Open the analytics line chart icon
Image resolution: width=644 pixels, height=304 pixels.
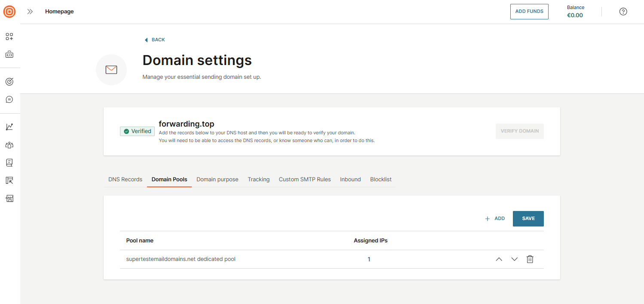coord(9,127)
